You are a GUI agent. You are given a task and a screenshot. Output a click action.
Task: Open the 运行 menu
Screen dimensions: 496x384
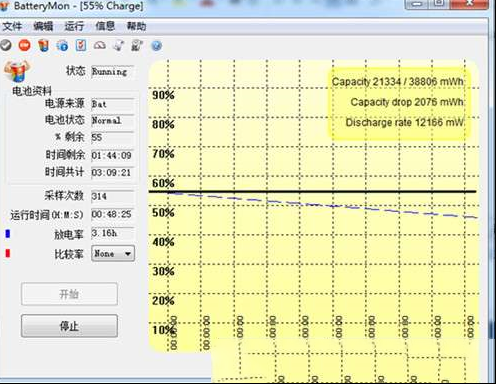74,26
